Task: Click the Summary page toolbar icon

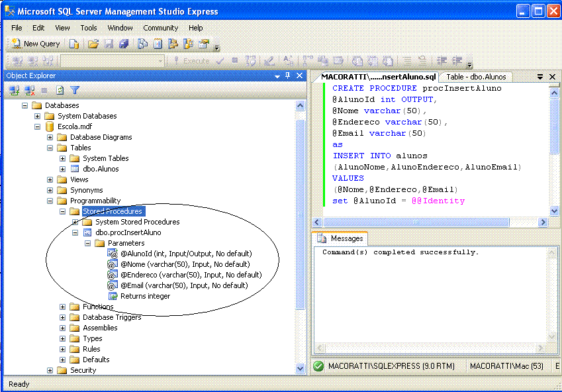Action: click(x=158, y=44)
